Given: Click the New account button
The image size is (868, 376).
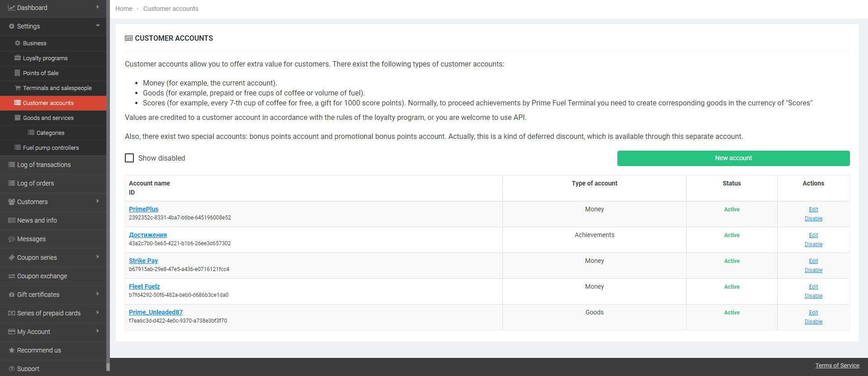Looking at the screenshot, I should click(733, 158).
